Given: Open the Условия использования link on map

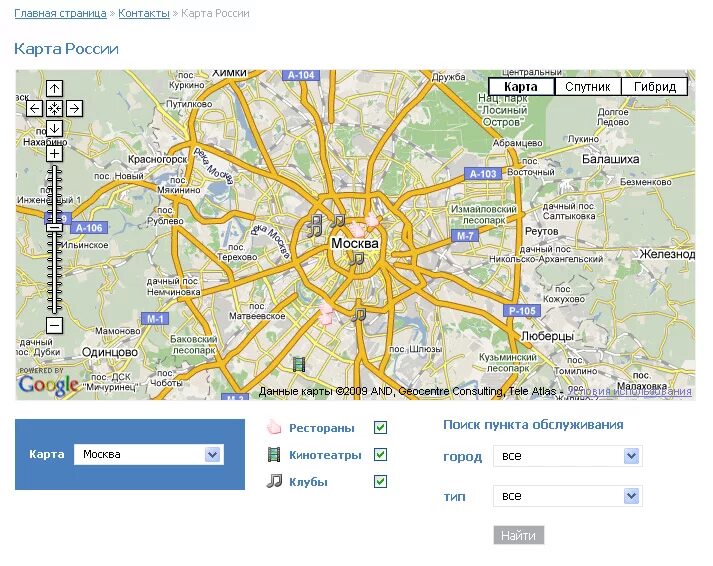Looking at the screenshot, I should pyautogui.click(x=629, y=391).
